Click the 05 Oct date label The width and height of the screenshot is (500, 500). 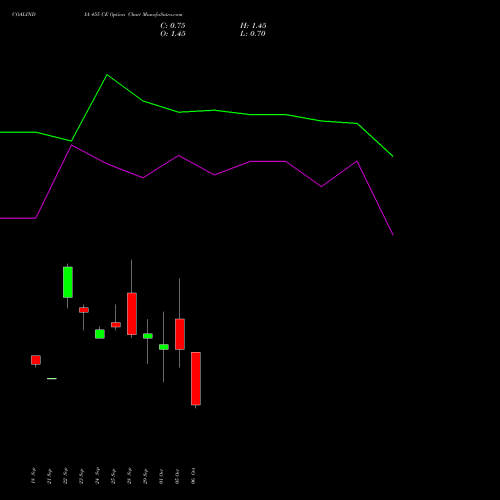click(x=177, y=476)
